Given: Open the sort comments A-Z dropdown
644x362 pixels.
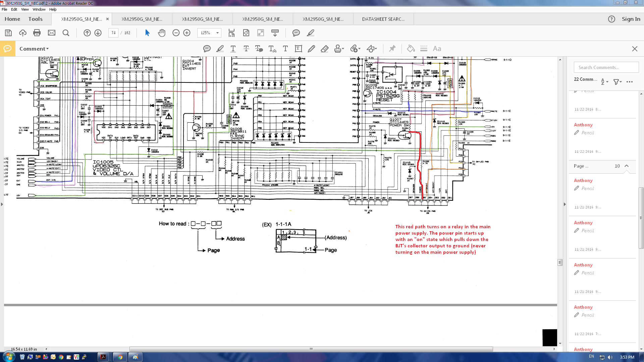Looking at the screenshot, I should point(604,81).
